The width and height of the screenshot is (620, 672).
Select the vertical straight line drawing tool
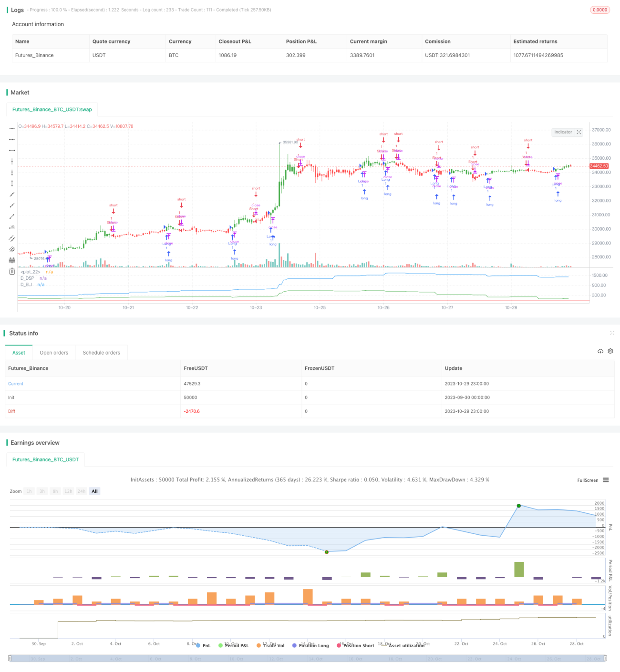click(12, 161)
